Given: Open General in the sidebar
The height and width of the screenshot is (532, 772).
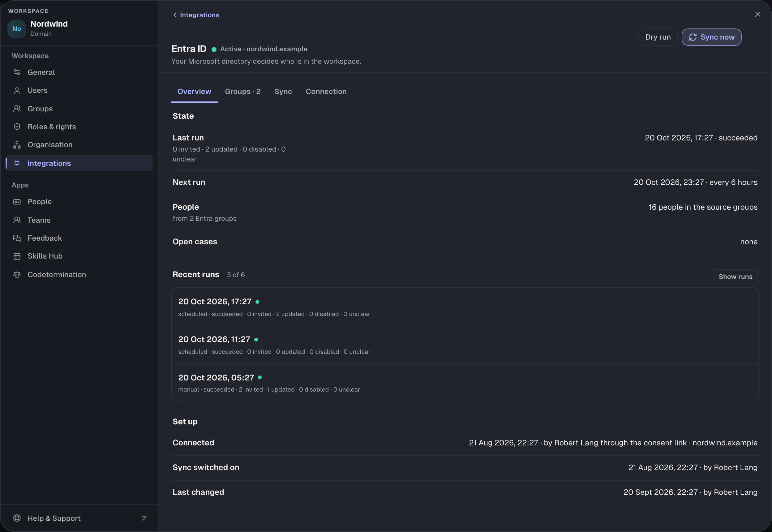Looking at the screenshot, I should (79, 72).
